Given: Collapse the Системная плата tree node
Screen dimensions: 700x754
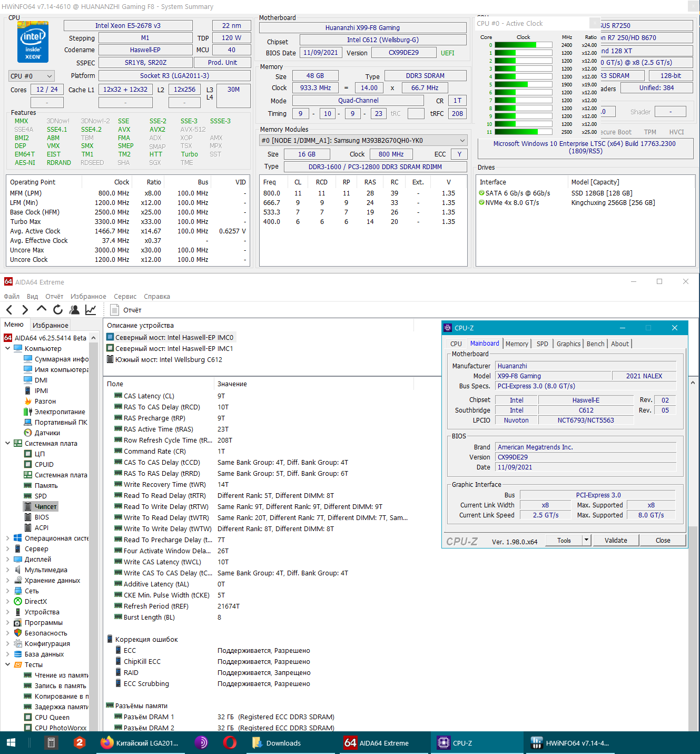Looking at the screenshot, I should click(7, 443).
